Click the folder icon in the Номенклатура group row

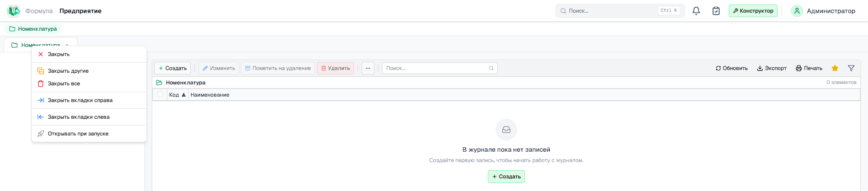tap(159, 83)
